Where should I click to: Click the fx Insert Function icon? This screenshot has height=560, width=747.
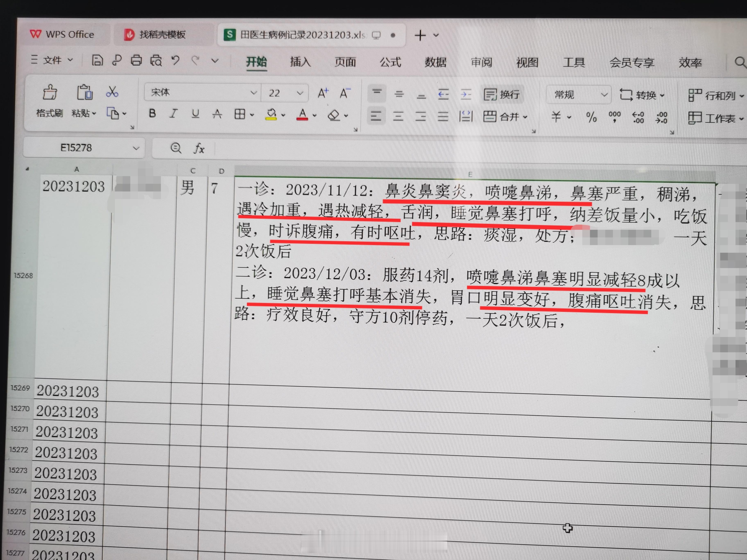pos(199,148)
